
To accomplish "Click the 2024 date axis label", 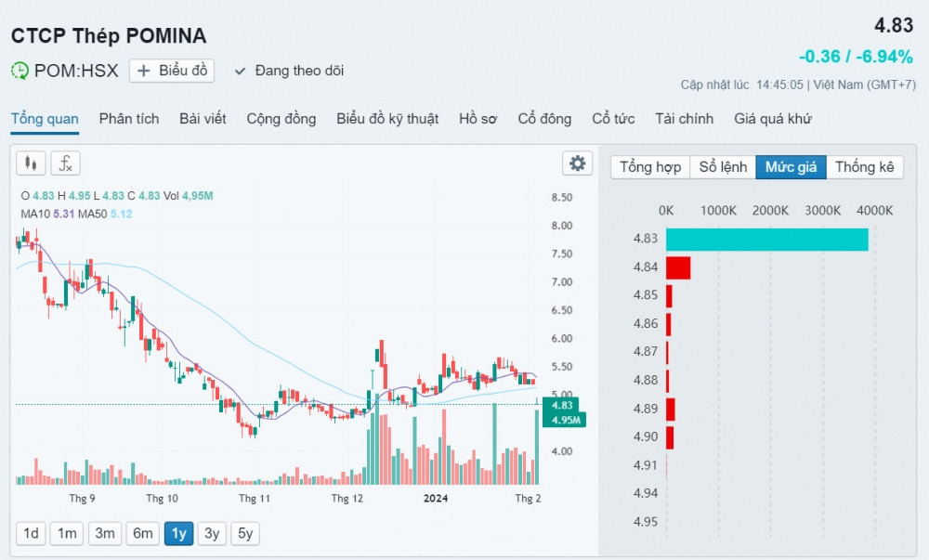I will (436, 499).
